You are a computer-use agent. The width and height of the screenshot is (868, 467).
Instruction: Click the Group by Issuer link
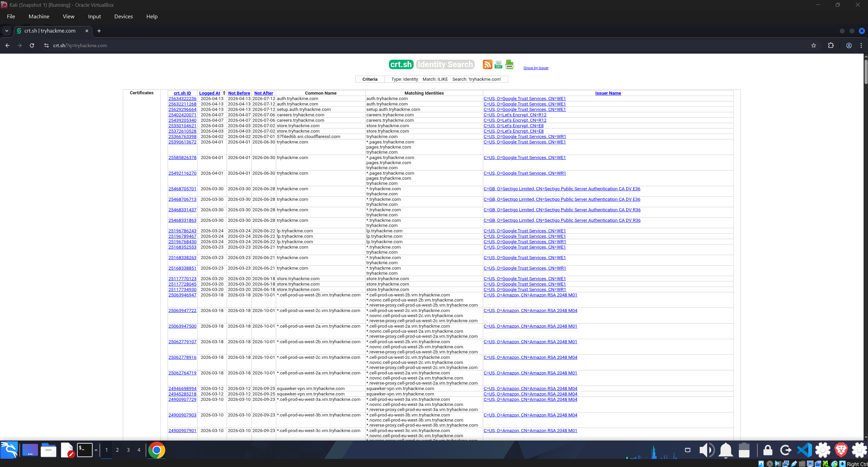coord(536,68)
